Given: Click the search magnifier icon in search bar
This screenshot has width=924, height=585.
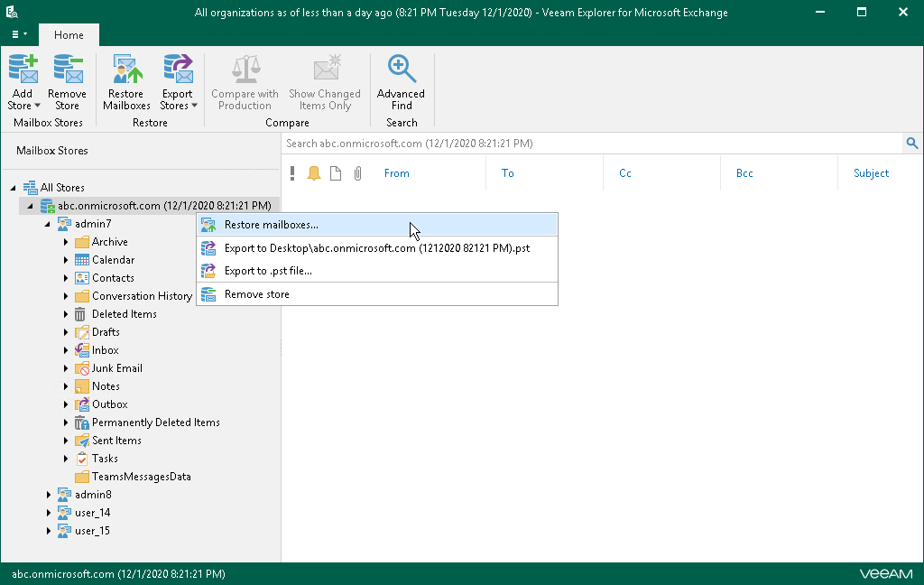Looking at the screenshot, I should 911,144.
